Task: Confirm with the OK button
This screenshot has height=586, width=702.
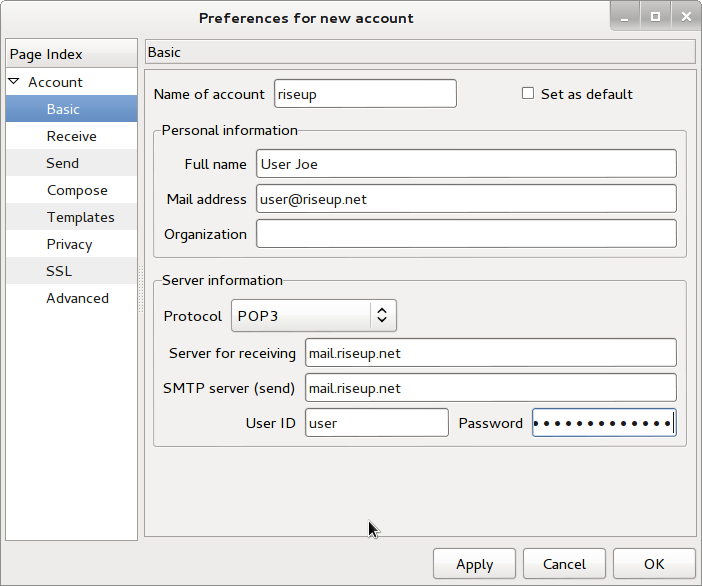Action: coord(654,564)
